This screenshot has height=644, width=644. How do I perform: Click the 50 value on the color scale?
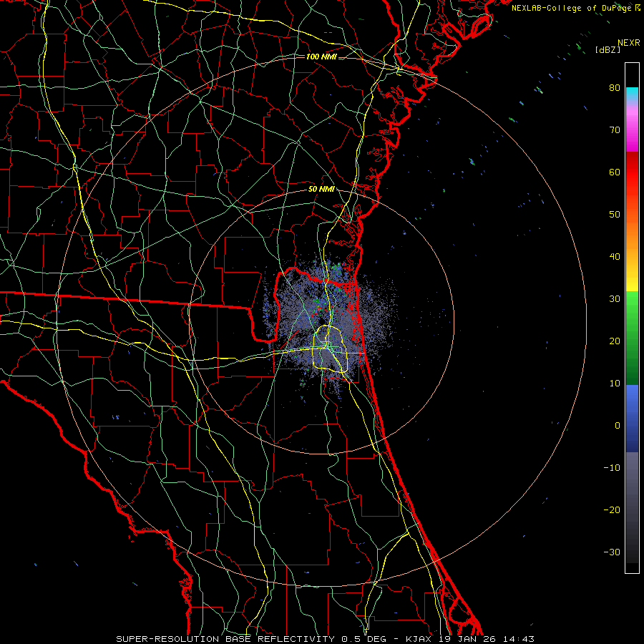point(615,215)
